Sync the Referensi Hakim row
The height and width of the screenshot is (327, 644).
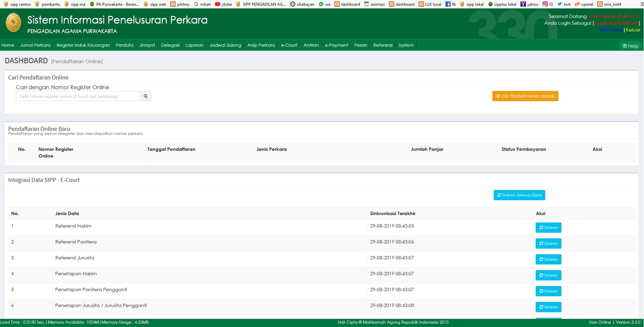coord(549,228)
